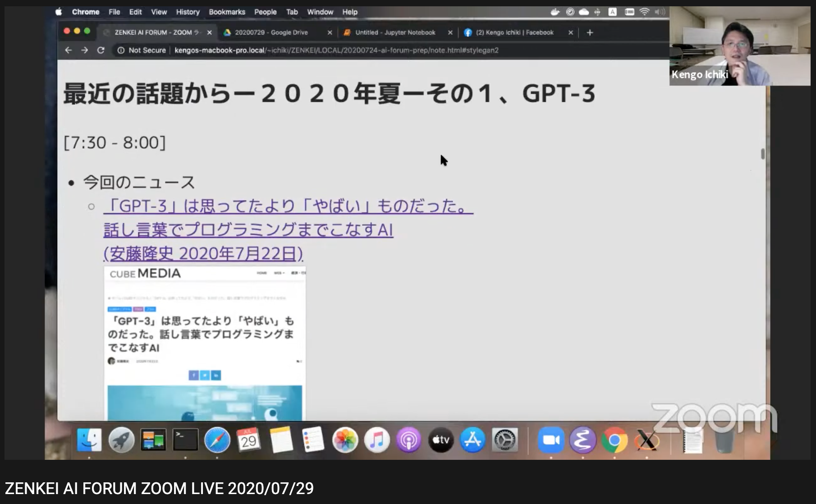Open the People menu
Viewport: 816px width, 504px height.
(x=265, y=12)
